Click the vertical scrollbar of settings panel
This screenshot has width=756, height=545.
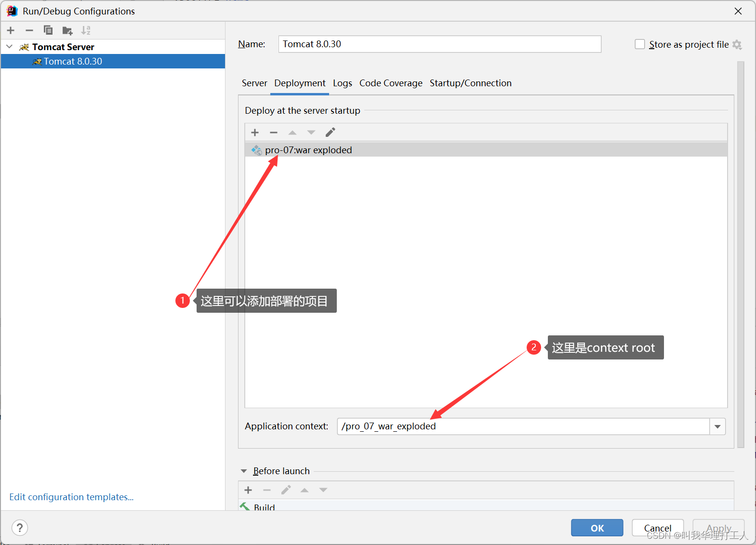point(741,254)
